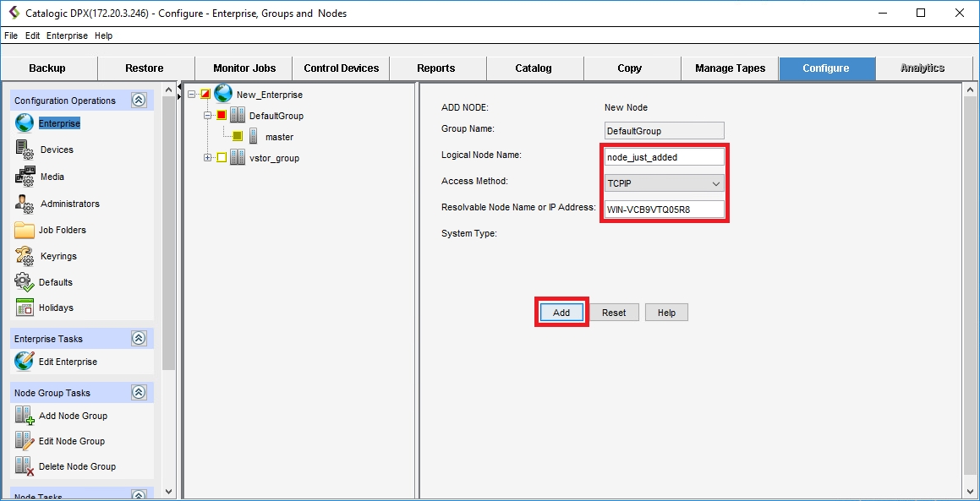
Task: Toggle the DefaultGroup red selection box
Action: point(222,116)
